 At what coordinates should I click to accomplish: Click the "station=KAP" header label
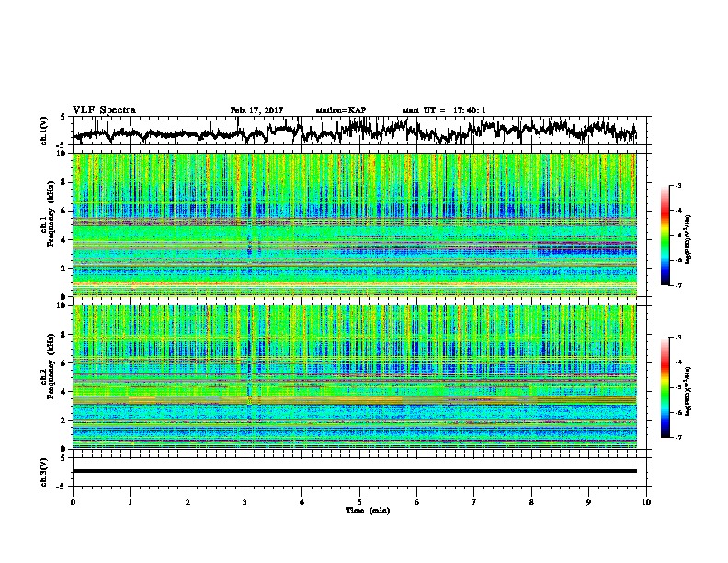341,110
